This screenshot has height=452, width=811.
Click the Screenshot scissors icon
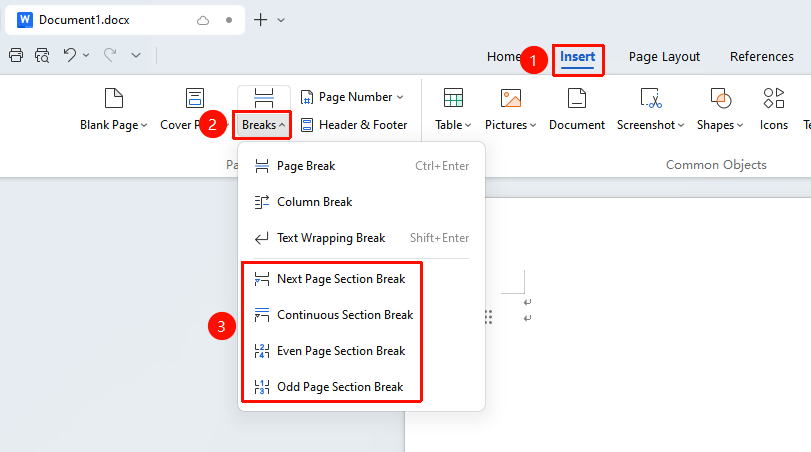tap(651, 98)
